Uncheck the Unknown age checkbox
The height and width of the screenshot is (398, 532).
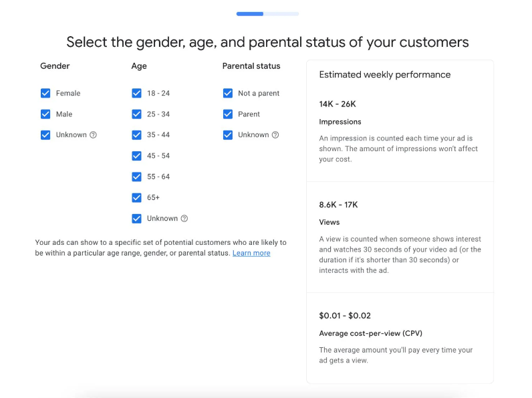pyautogui.click(x=136, y=219)
